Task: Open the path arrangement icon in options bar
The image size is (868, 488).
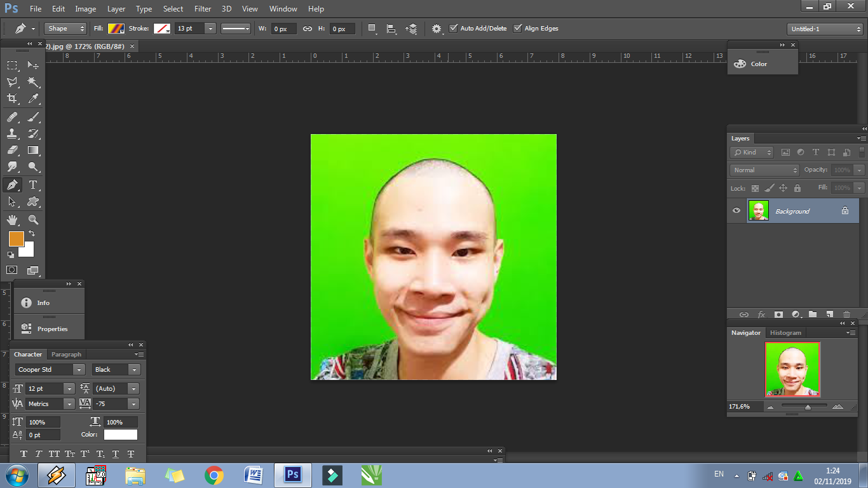Action: (412, 29)
